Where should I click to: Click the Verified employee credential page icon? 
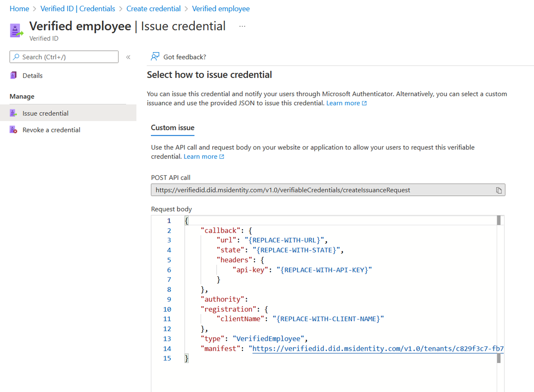[x=16, y=31]
